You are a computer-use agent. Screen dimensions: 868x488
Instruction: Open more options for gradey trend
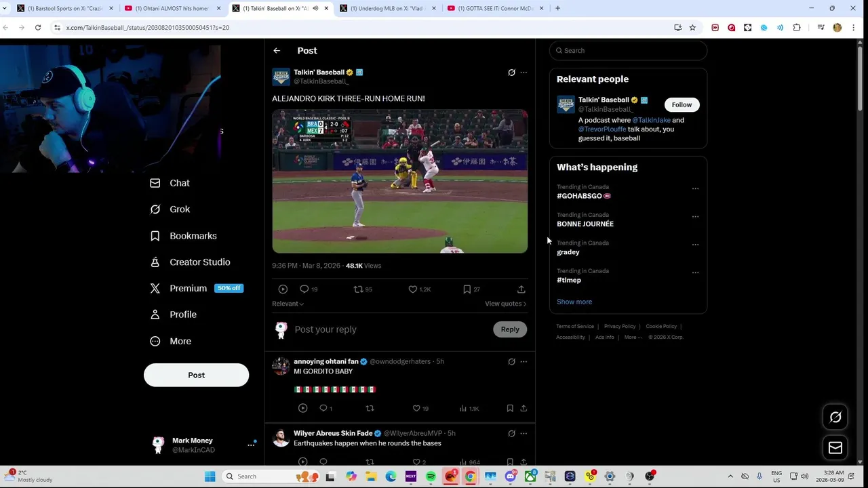[x=695, y=245]
